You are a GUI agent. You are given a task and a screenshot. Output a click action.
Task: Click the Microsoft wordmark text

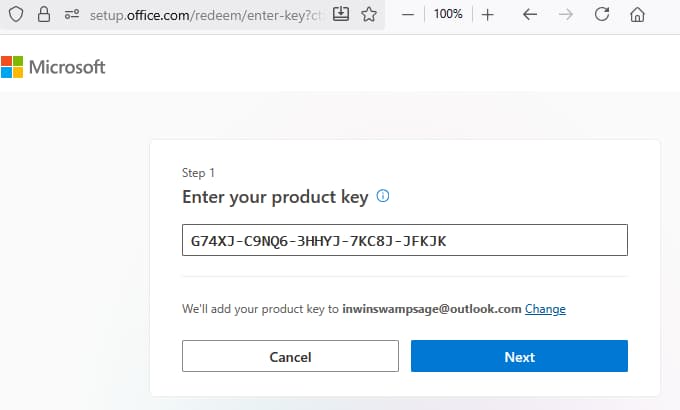pos(67,67)
